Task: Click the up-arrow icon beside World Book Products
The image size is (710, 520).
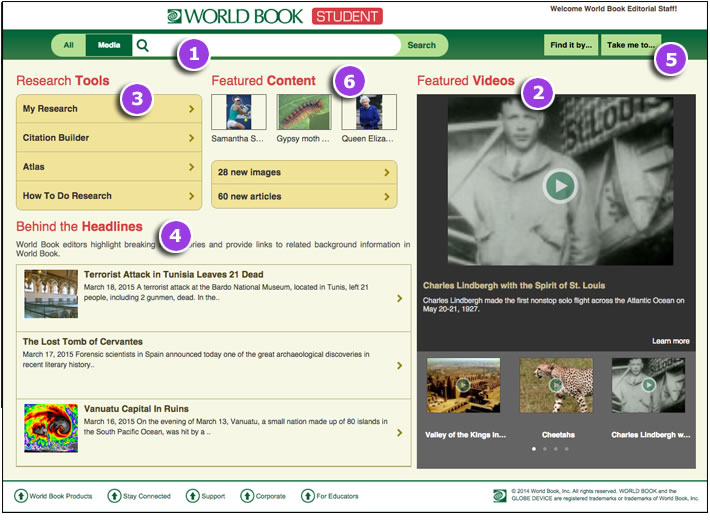Action: tap(21, 496)
